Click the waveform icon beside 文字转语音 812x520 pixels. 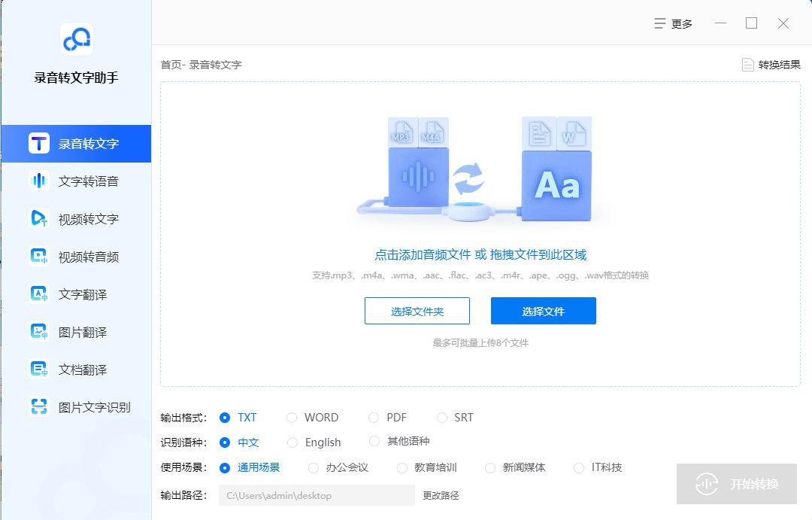(x=39, y=181)
